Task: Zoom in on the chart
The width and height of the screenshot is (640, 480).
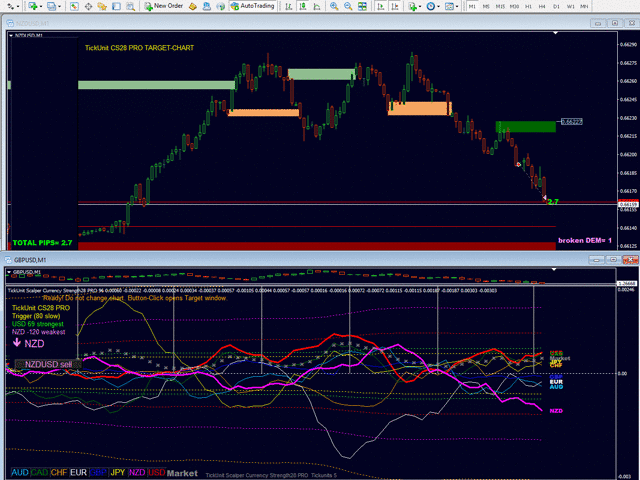Action: (334, 6)
